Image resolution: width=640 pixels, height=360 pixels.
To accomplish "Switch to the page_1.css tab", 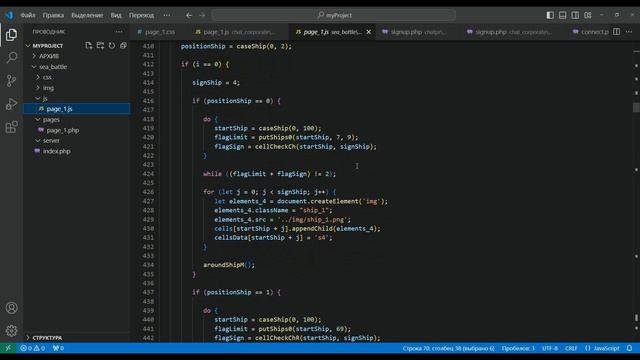I will (159, 32).
